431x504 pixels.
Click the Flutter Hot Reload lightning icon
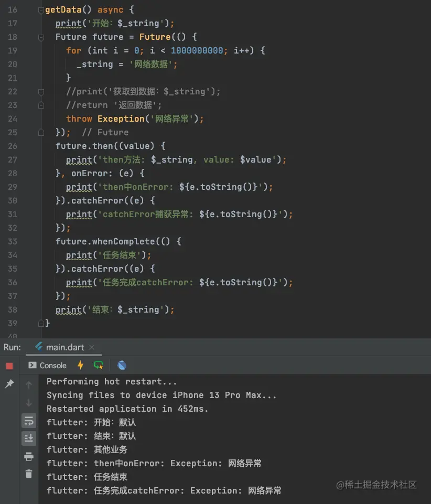pyautogui.click(x=80, y=366)
